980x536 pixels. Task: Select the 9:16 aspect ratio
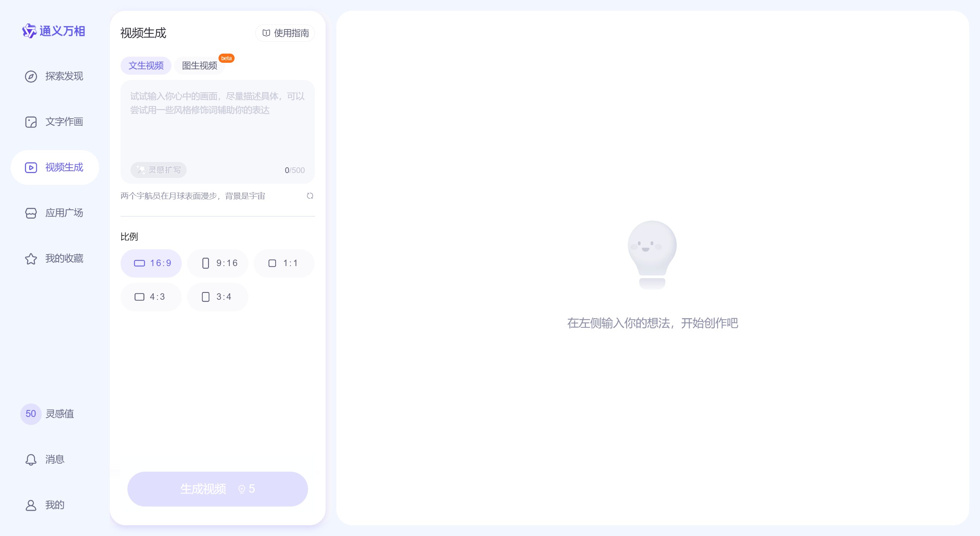click(x=217, y=263)
